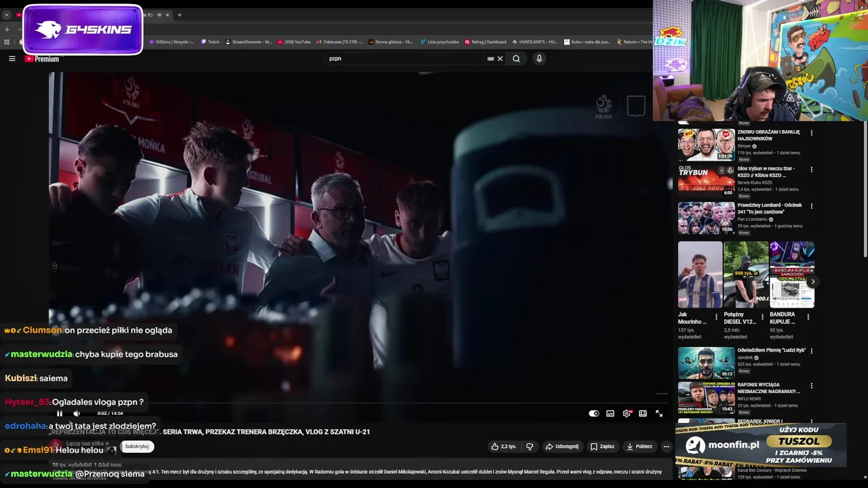Open the HUNDLAND'S bookmark

536,42
